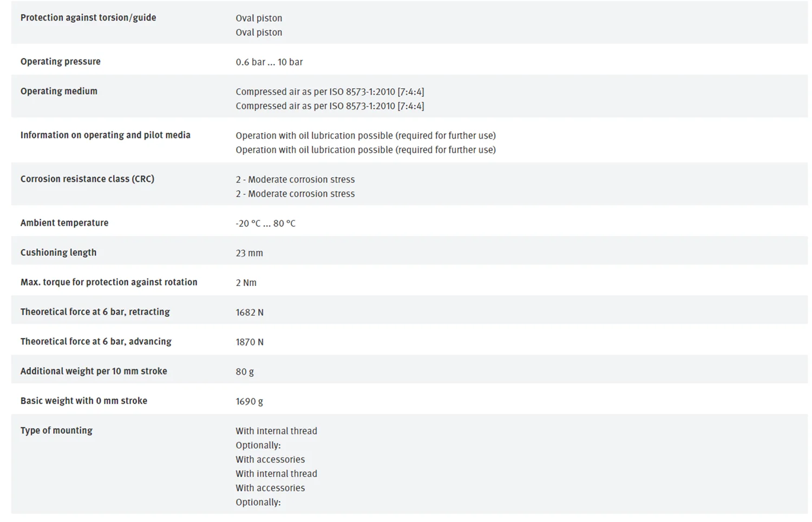The image size is (812, 522).
Task: Select the Type of mounting label
Action: click(56, 430)
